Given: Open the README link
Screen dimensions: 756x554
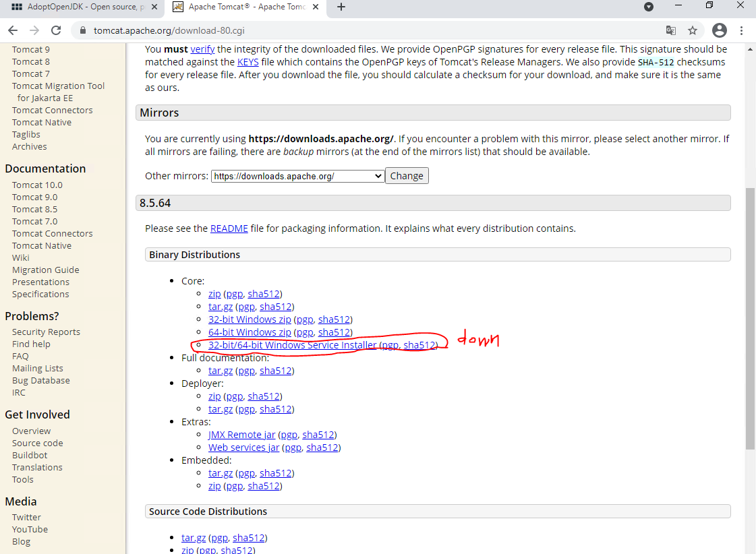Looking at the screenshot, I should (229, 228).
